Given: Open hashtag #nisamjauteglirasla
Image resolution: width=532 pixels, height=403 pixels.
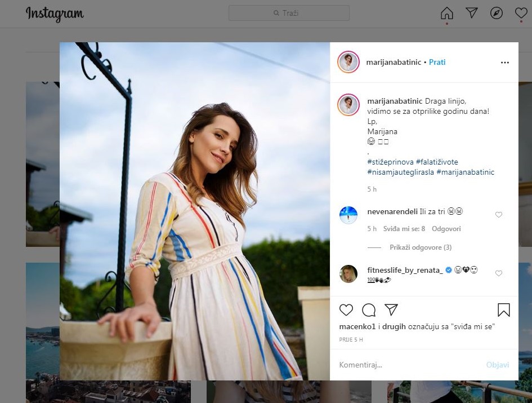Looking at the screenshot, I should 401,172.
